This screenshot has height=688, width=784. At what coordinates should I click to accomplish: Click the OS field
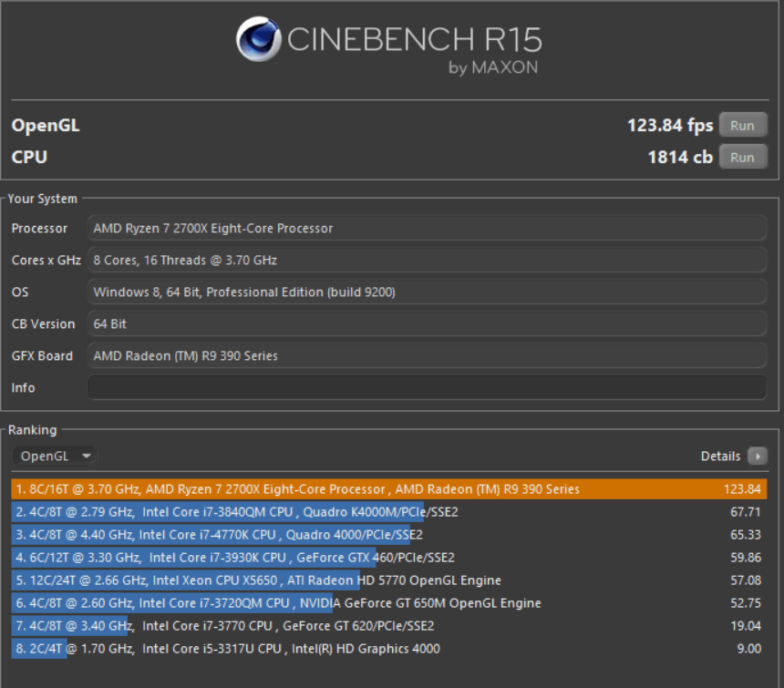pyautogui.click(x=427, y=293)
